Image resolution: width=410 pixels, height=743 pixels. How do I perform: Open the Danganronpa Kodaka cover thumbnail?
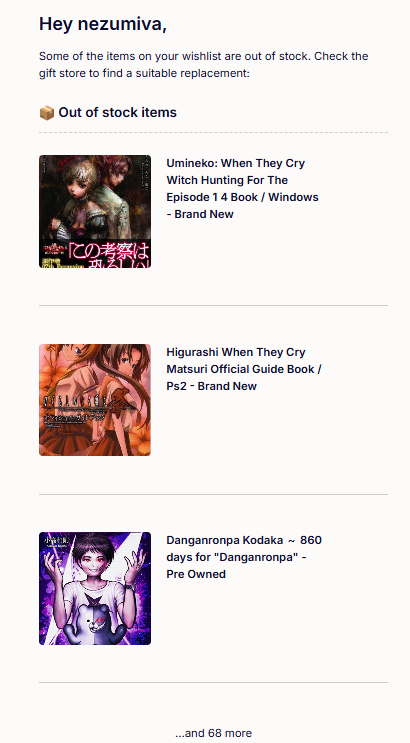tap(95, 588)
